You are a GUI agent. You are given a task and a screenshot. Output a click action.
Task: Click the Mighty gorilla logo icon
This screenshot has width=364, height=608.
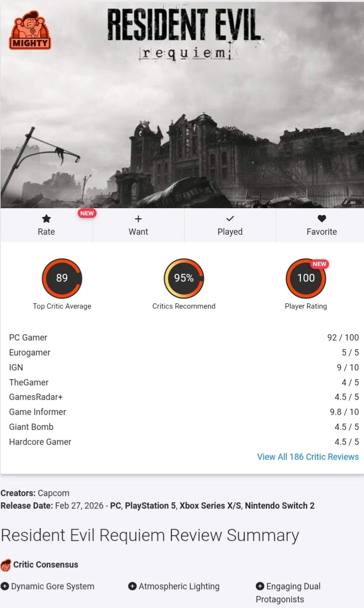29,30
